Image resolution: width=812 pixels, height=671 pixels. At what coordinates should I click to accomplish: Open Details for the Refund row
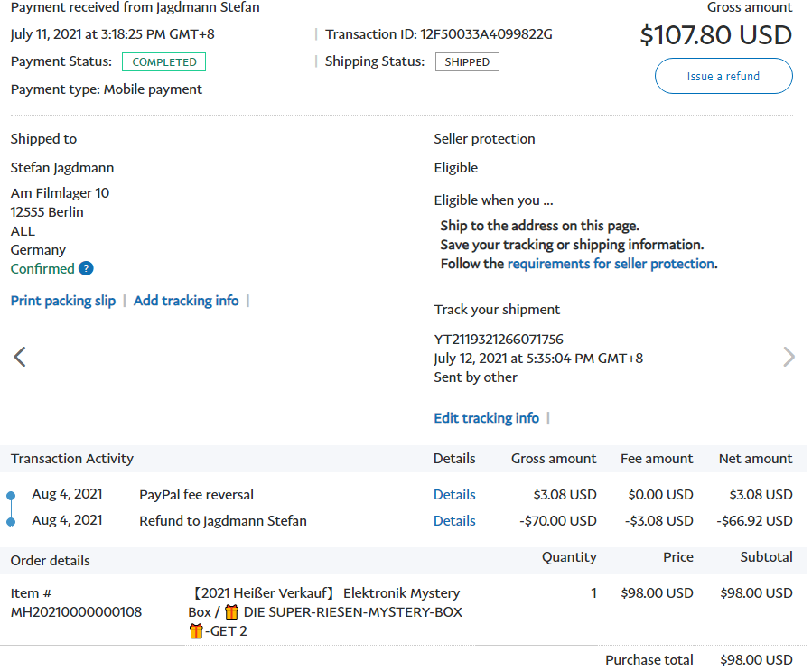click(x=454, y=521)
